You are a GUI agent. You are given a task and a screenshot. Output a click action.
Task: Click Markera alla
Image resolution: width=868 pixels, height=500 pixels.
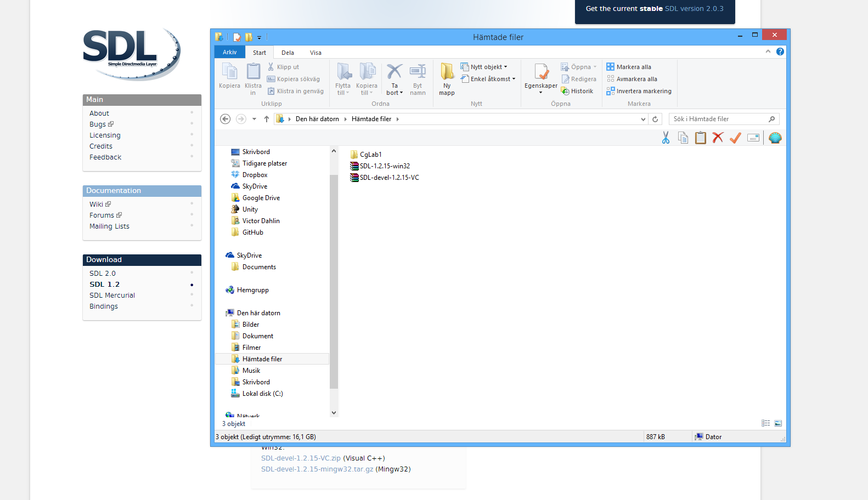[629, 67]
